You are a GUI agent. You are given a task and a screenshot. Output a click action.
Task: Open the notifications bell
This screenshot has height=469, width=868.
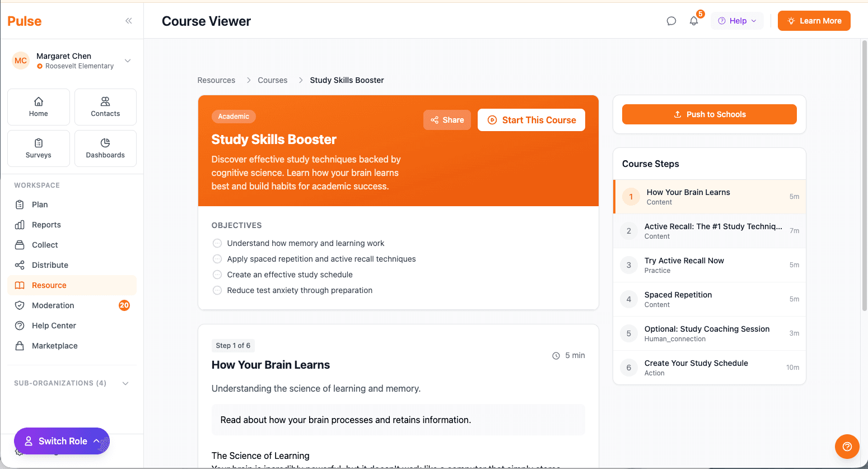coord(694,20)
